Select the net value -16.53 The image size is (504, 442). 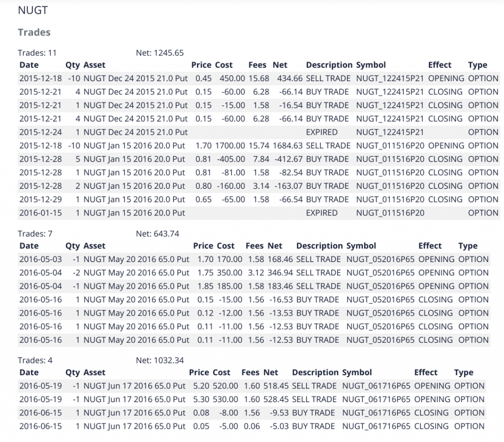(x=281, y=300)
